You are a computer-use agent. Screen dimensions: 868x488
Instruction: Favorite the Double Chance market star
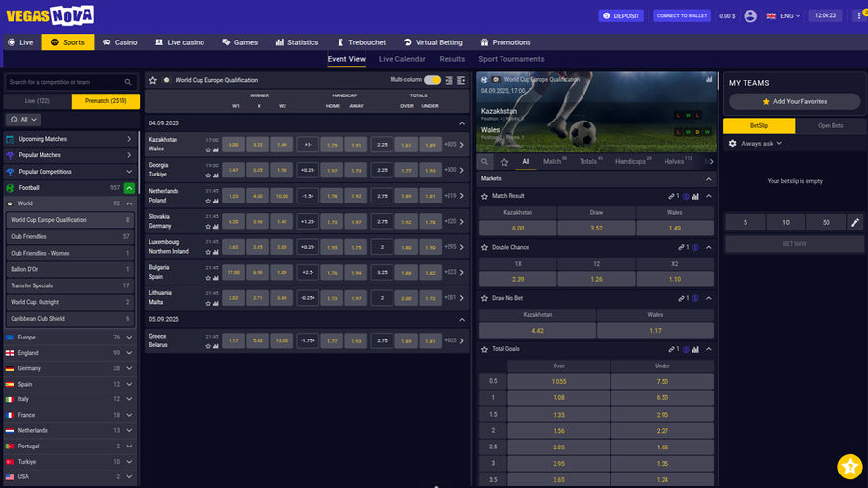(x=484, y=247)
